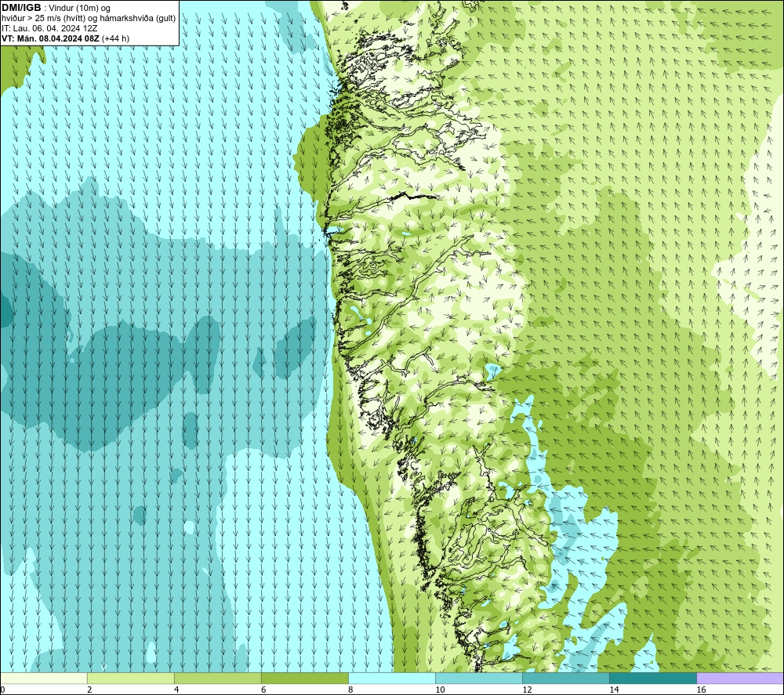Click the scale label "8"
The width and height of the screenshot is (784, 695).
pyautogui.click(x=350, y=690)
